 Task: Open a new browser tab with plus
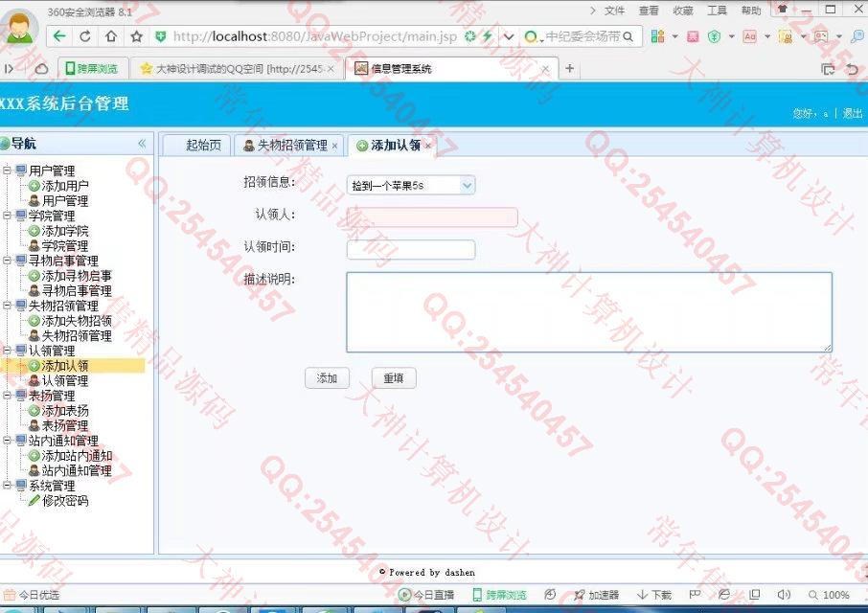pyautogui.click(x=570, y=69)
